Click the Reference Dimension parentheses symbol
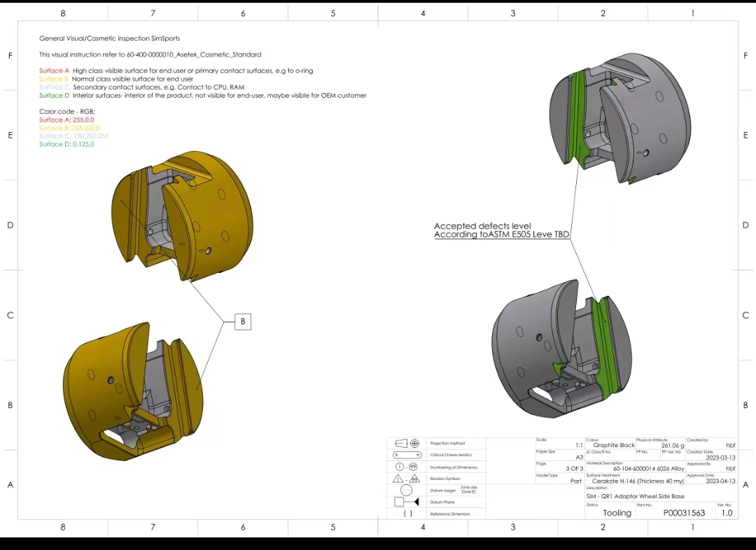 click(x=407, y=514)
